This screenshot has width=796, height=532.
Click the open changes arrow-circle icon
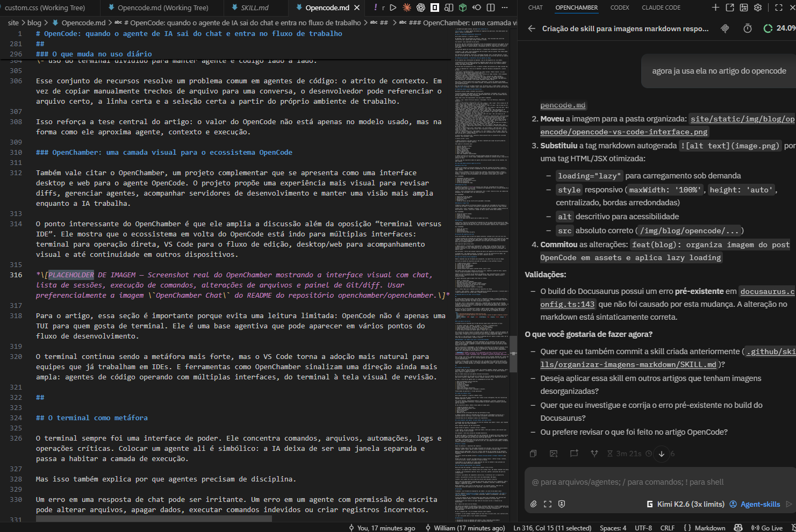[477, 8]
